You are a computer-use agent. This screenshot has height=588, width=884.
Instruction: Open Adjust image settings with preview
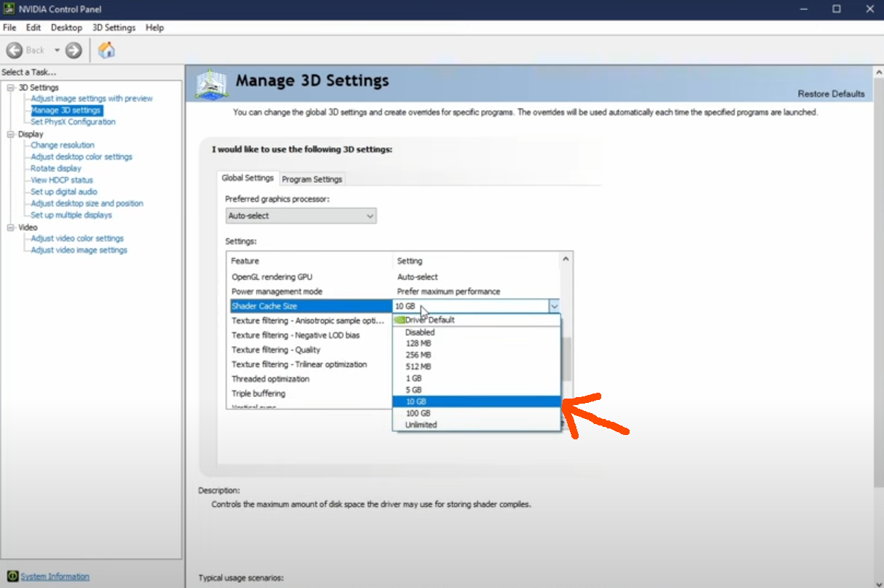point(92,98)
